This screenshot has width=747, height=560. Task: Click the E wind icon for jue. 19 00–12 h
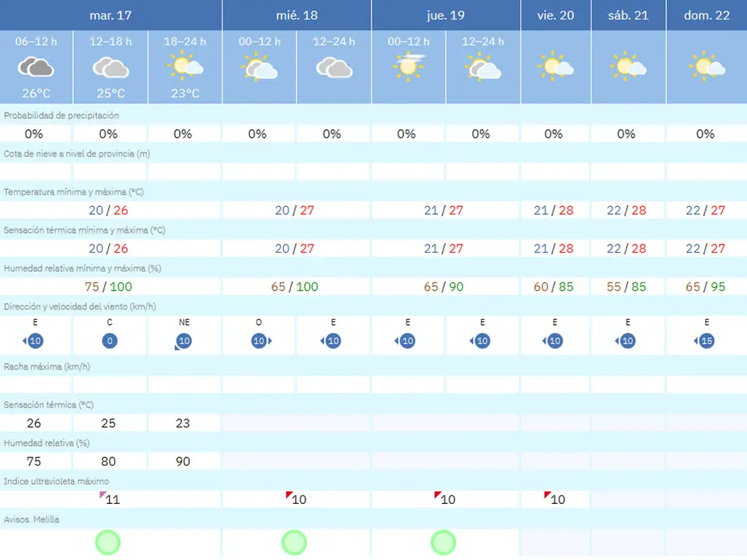(x=405, y=341)
